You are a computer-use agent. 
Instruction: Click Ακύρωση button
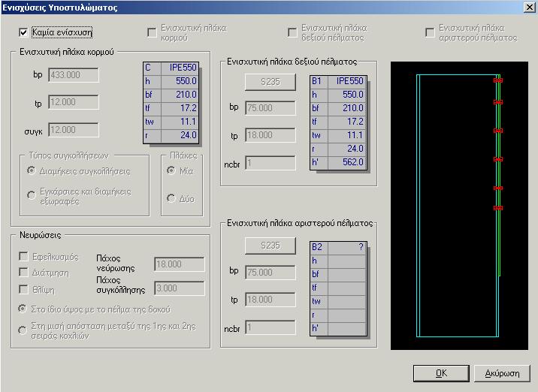click(x=502, y=373)
